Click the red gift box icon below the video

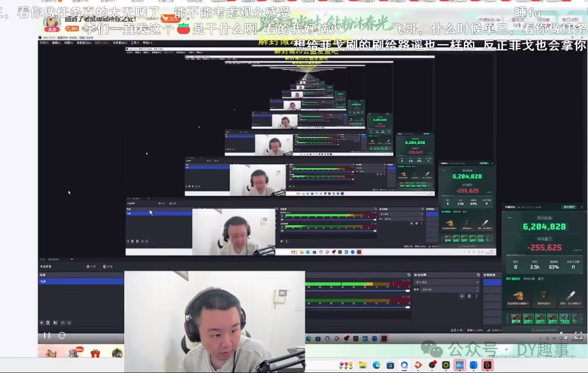coord(96,353)
